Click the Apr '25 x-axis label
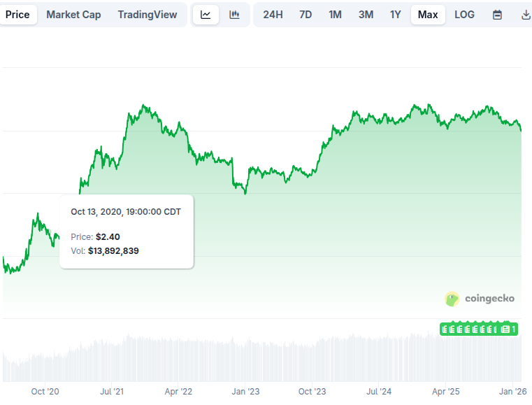Screen dimensions: 532x405 coord(445,392)
